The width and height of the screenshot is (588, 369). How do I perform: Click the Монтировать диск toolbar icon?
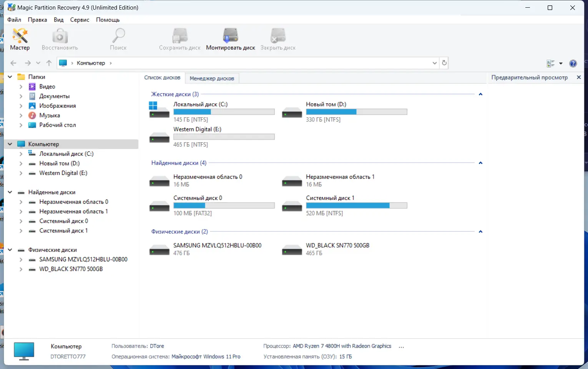coord(230,39)
